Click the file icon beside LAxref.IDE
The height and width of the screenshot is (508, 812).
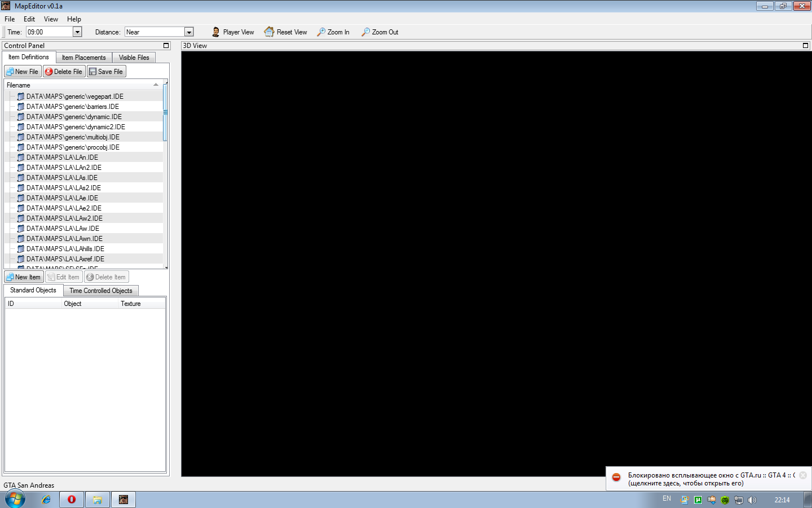tap(21, 259)
